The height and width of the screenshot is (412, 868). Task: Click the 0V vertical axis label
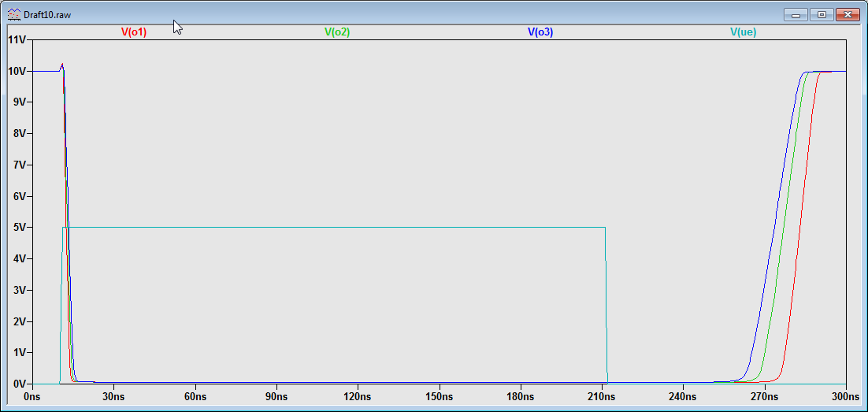tap(20, 384)
